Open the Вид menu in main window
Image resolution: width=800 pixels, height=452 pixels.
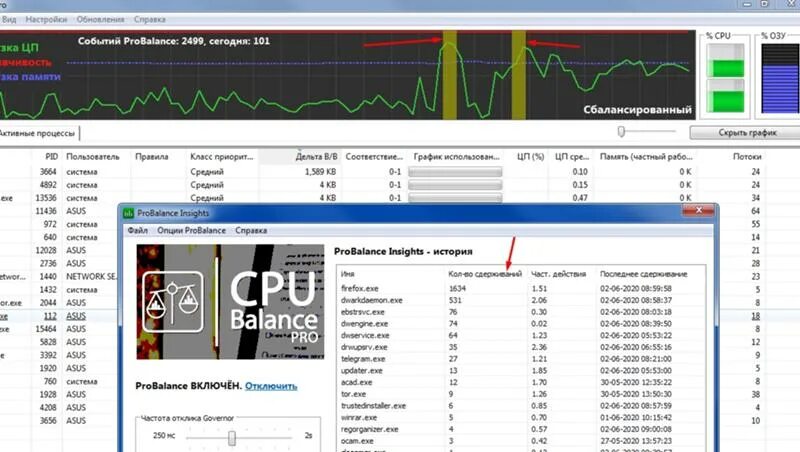(x=9, y=19)
